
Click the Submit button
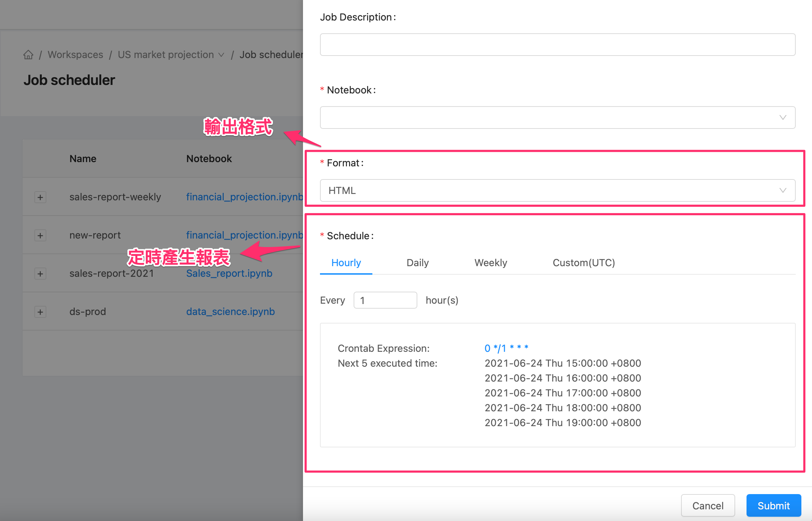pyautogui.click(x=773, y=505)
